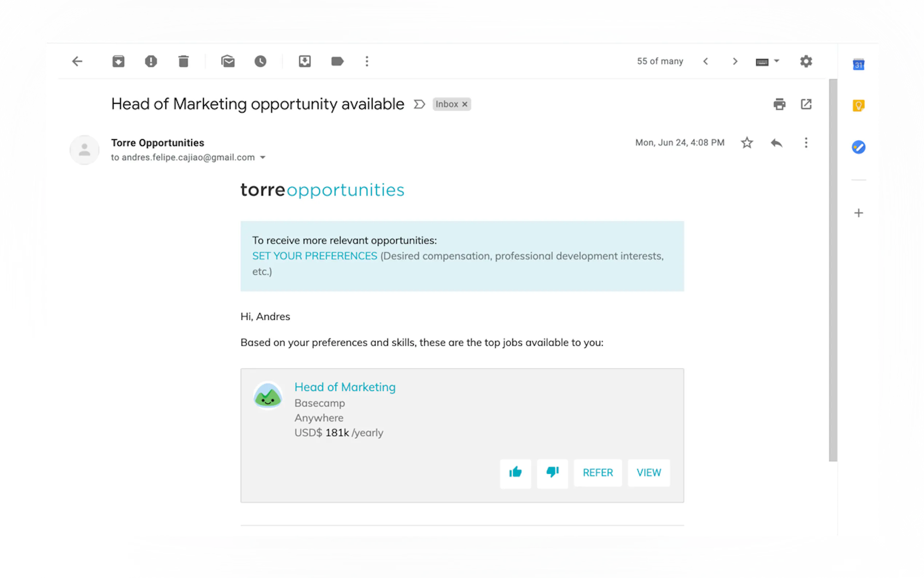Open the Labels icon in the toolbar
This screenshot has width=924, height=578.
tap(337, 61)
